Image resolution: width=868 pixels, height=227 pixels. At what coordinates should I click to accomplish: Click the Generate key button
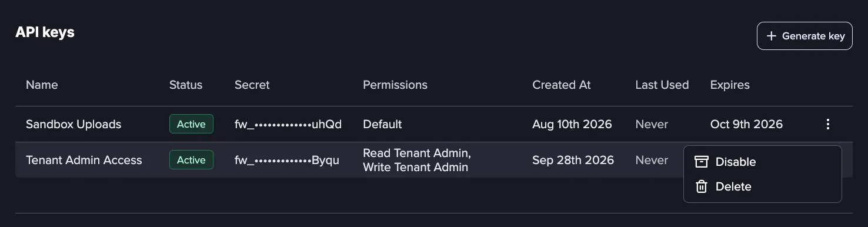point(804,36)
